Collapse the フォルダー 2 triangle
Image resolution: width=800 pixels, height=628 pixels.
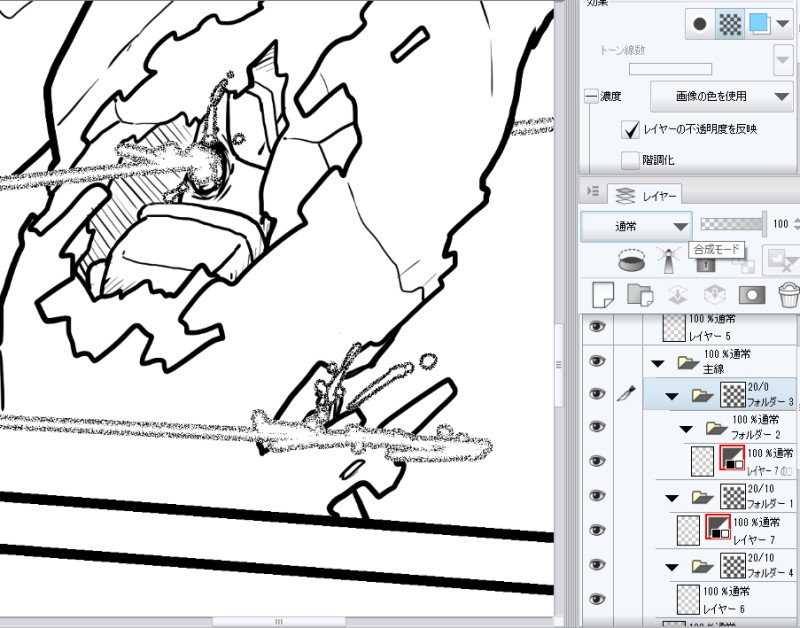686,429
